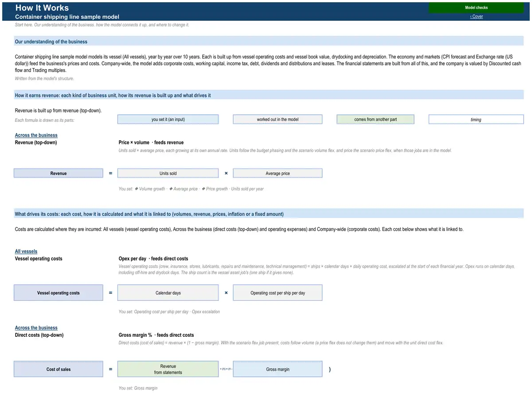The width and height of the screenshot is (532, 393).
Task: Select the 'Direct costs (top-down)' label
Action: click(39, 335)
